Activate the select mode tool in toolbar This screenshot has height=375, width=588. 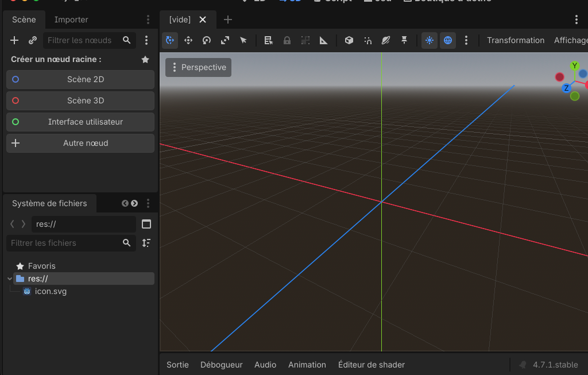tap(170, 40)
